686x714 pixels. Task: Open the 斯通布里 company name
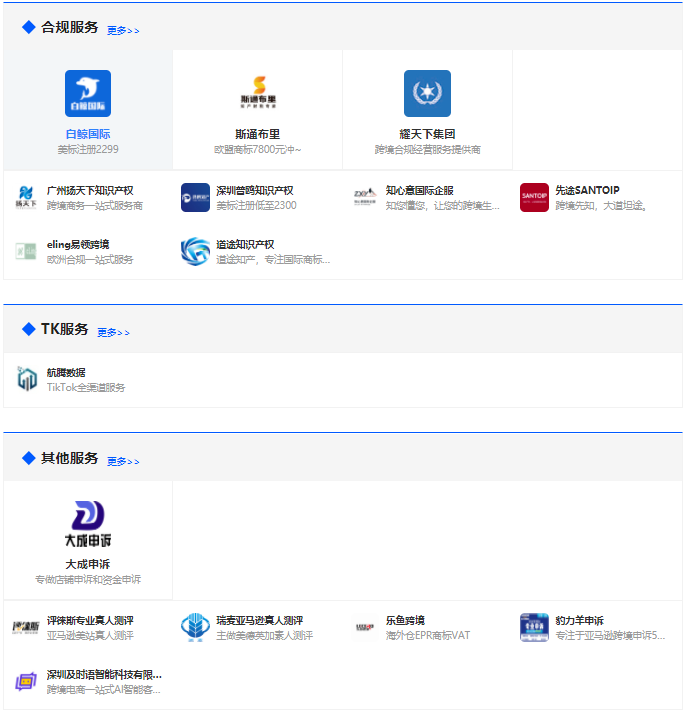(258, 134)
